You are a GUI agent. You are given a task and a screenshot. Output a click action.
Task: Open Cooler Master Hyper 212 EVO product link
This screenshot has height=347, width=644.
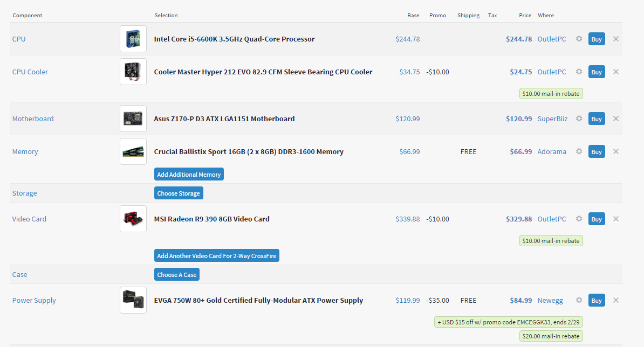coord(263,72)
